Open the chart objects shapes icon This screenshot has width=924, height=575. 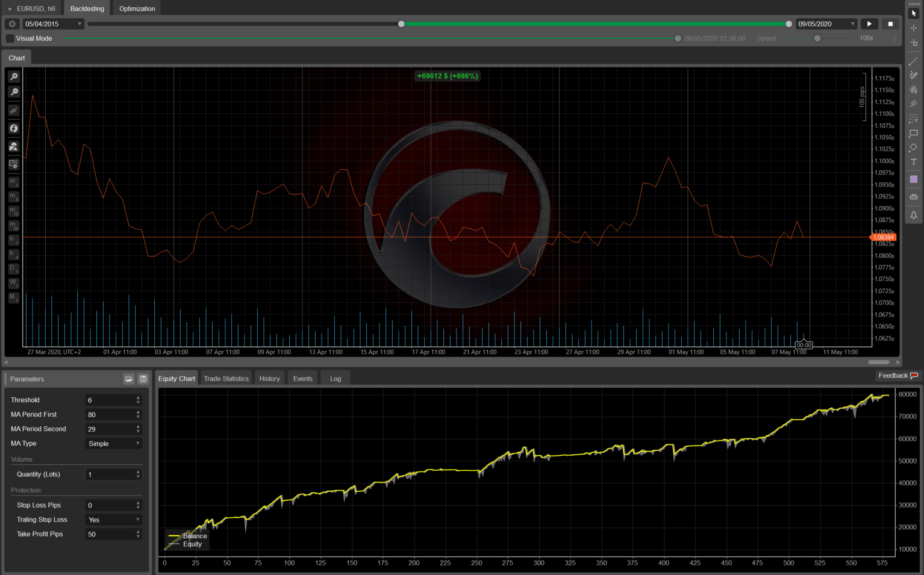(14, 146)
